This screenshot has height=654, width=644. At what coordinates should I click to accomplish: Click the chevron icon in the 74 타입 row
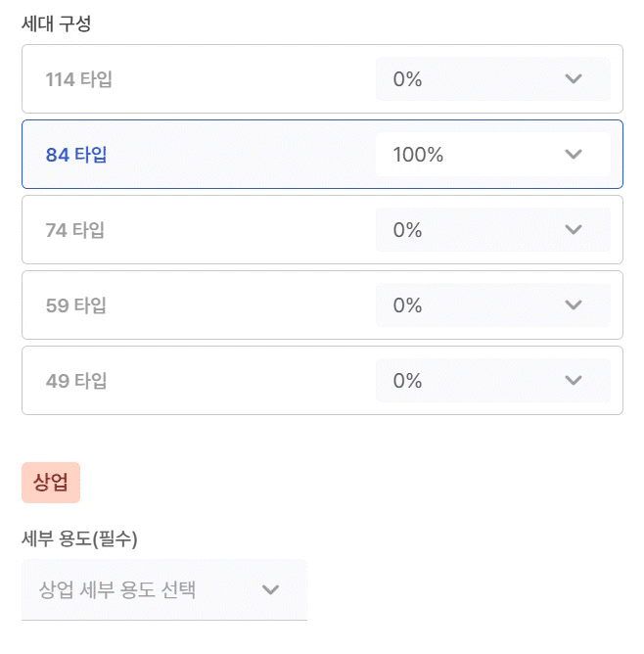[574, 230]
